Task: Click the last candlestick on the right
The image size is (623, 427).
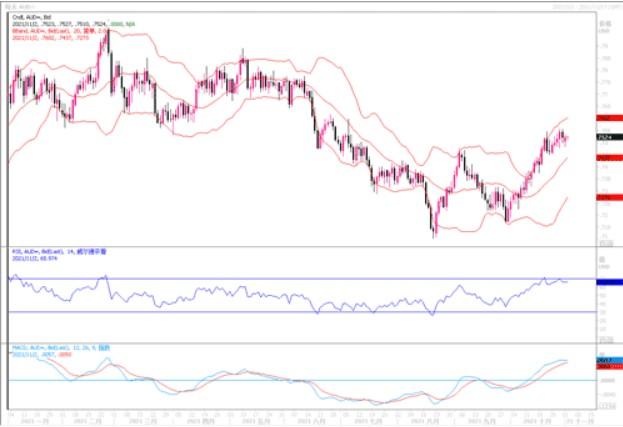Action: 566,139
